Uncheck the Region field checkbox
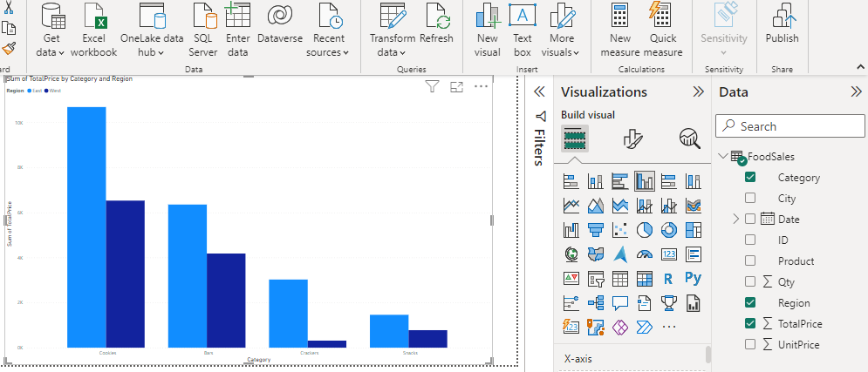The image size is (868, 372). [750, 302]
